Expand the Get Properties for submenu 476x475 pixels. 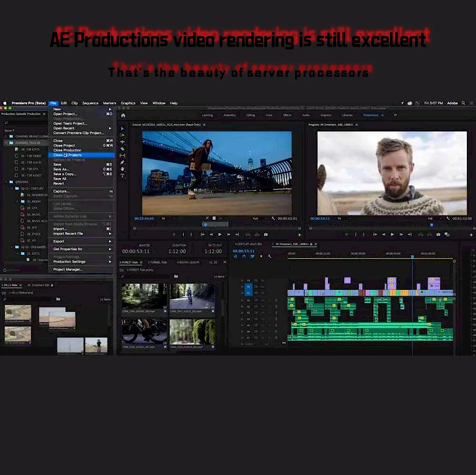tap(110, 249)
